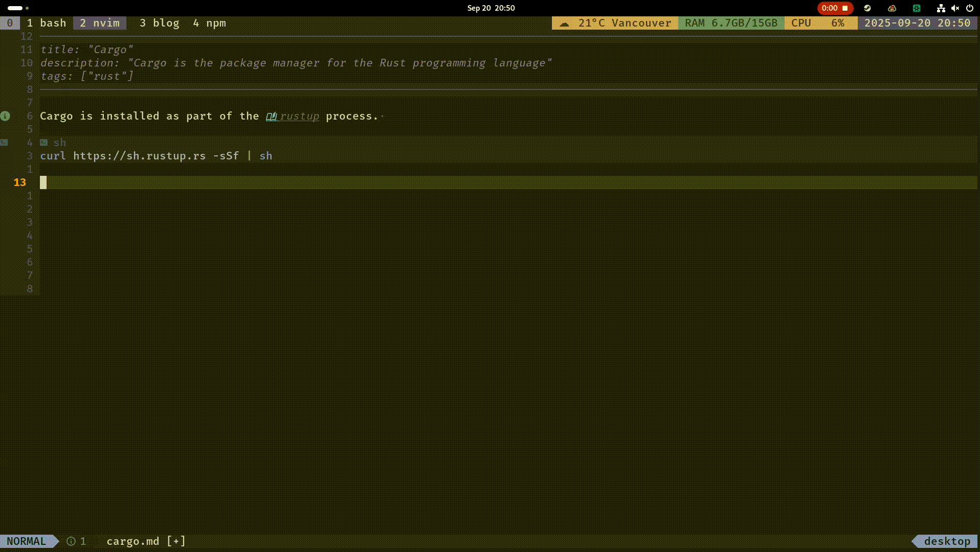The image size is (980, 552).
Task: Switch to tmux window 1 bash
Action: [x=47, y=23]
